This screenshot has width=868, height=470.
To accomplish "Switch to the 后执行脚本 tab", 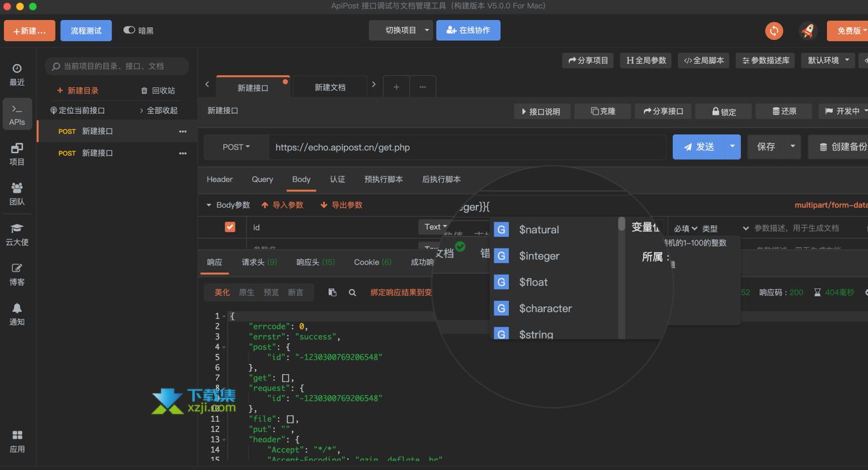I will pos(441,179).
